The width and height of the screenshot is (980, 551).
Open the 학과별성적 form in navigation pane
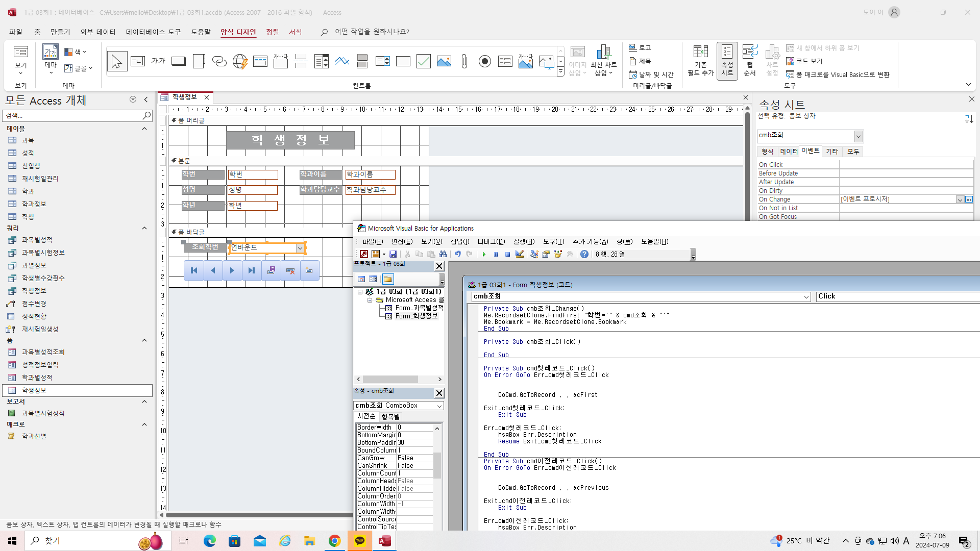[37, 378]
